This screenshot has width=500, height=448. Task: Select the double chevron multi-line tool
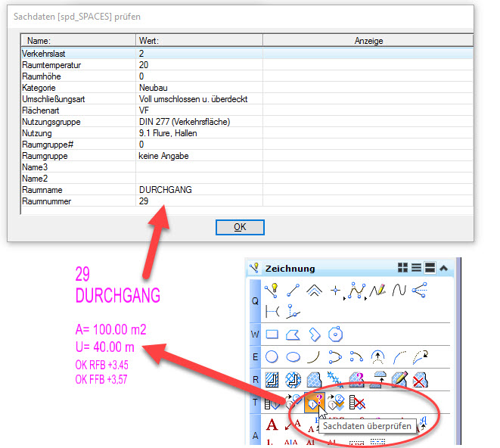pos(314,291)
